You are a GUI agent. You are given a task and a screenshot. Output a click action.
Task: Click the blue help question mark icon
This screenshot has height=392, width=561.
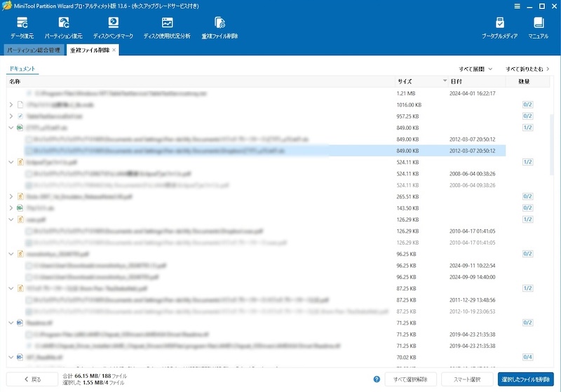point(377,379)
